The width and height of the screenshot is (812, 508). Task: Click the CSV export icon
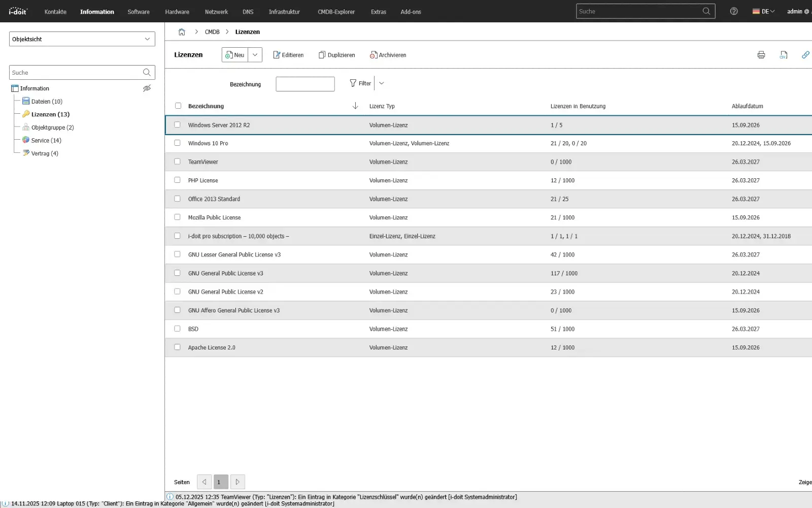(784, 55)
